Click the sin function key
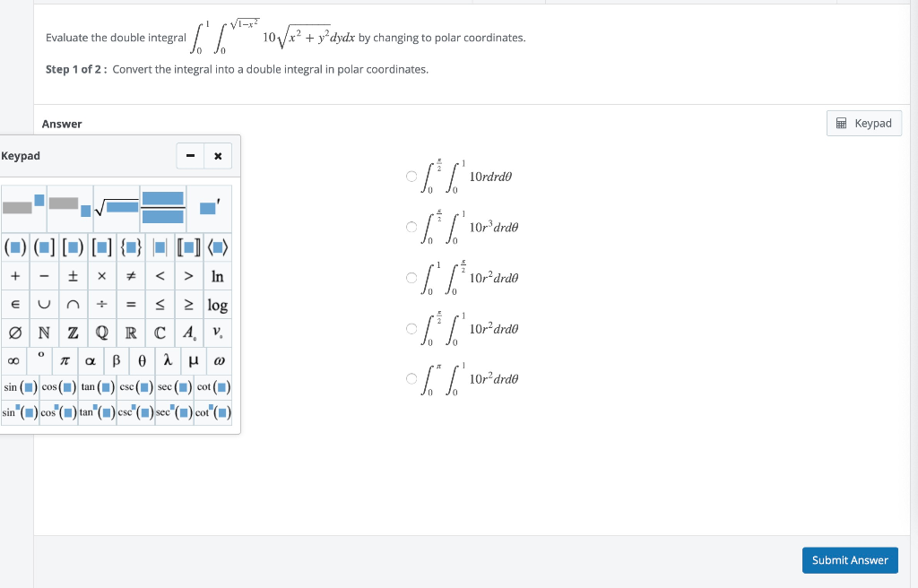The width and height of the screenshot is (918, 588). (21, 387)
